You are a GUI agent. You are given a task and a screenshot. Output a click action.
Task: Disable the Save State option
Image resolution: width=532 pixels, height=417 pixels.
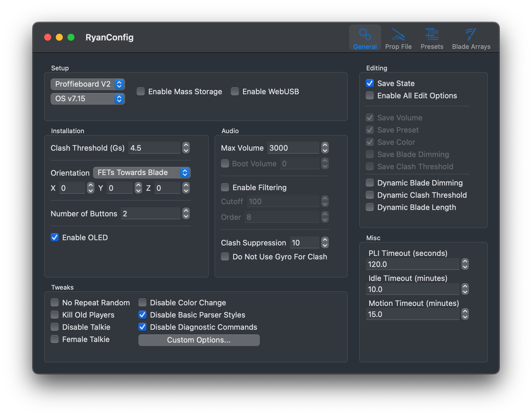(x=369, y=83)
